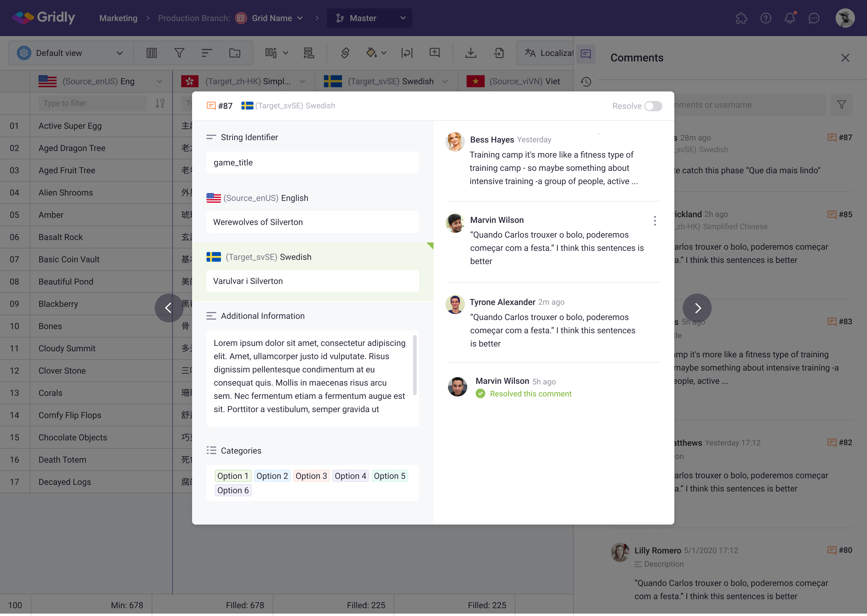Go to previous comment with the left arrow
867x616 pixels.
point(169,308)
